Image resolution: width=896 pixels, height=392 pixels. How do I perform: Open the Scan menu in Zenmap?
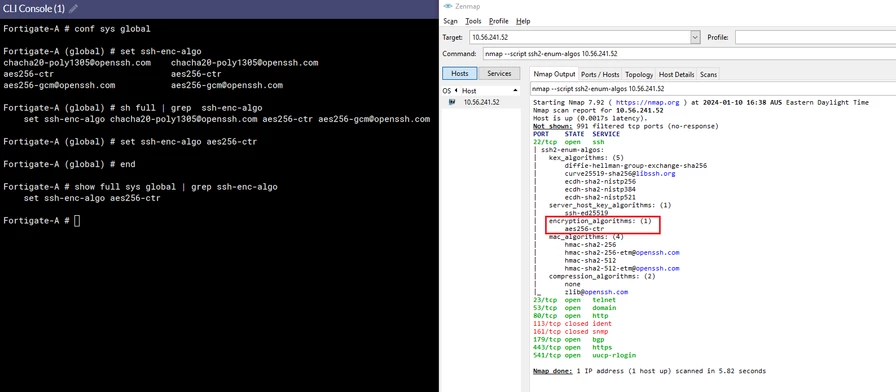pyautogui.click(x=450, y=21)
